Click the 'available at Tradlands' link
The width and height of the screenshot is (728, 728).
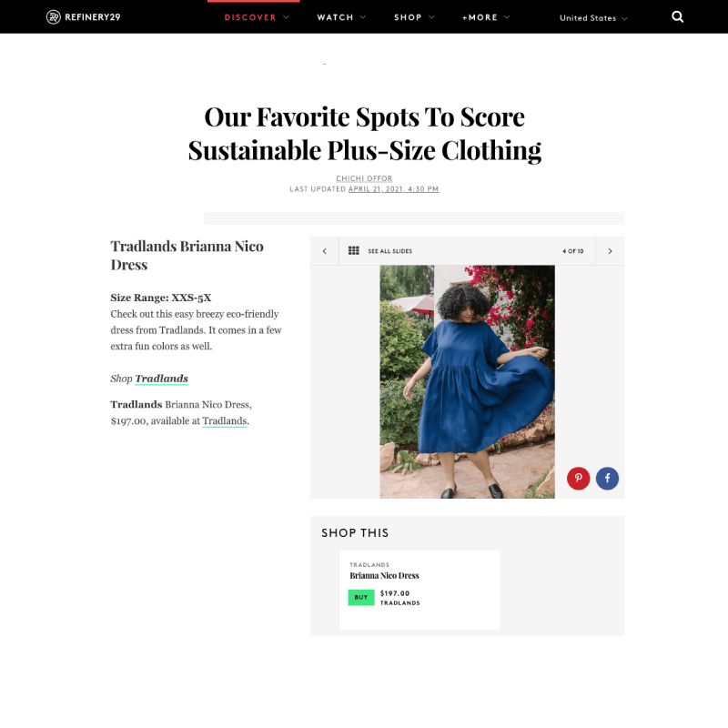pos(225,421)
